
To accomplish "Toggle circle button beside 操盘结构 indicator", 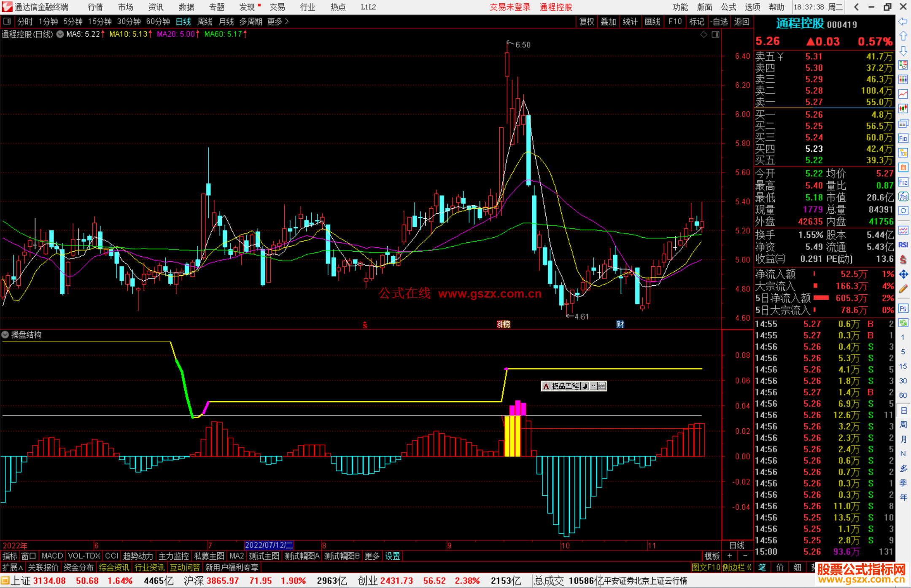I will pos(5,335).
